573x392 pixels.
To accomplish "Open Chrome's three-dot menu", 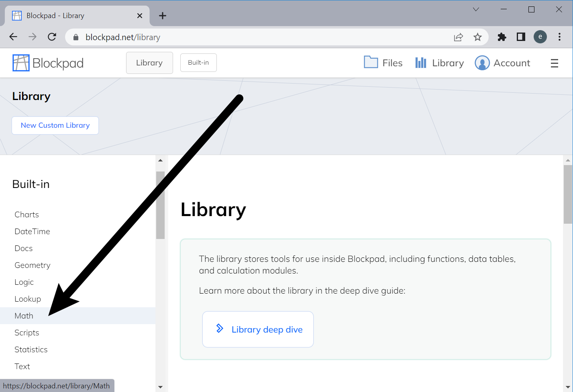I will pyautogui.click(x=559, y=37).
